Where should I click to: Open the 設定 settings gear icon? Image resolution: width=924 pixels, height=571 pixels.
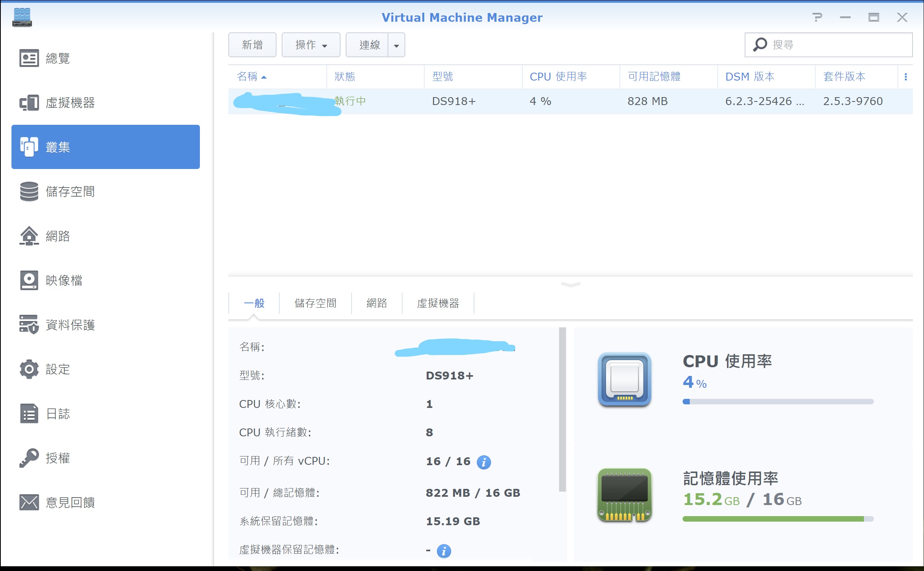(29, 369)
